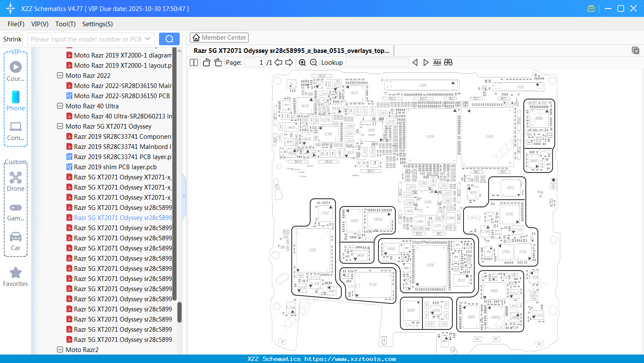Viewport: 644px width, 363px height.
Task: Click the yellow icon in title bar
Action: 591,8
